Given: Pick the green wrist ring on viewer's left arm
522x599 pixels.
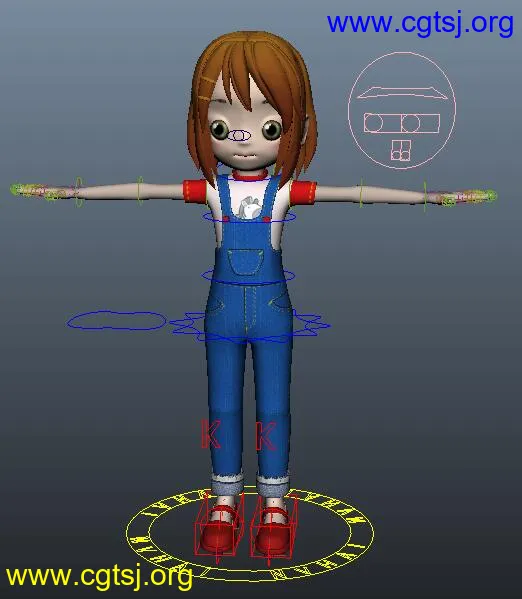Looking at the screenshot, I should [x=79, y=192].
